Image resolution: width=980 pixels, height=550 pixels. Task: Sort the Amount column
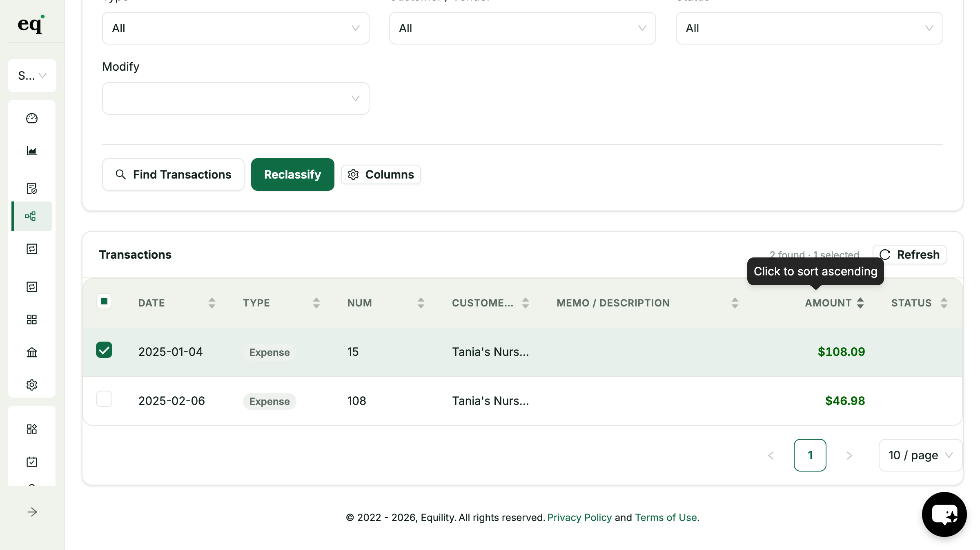[860, 303]
